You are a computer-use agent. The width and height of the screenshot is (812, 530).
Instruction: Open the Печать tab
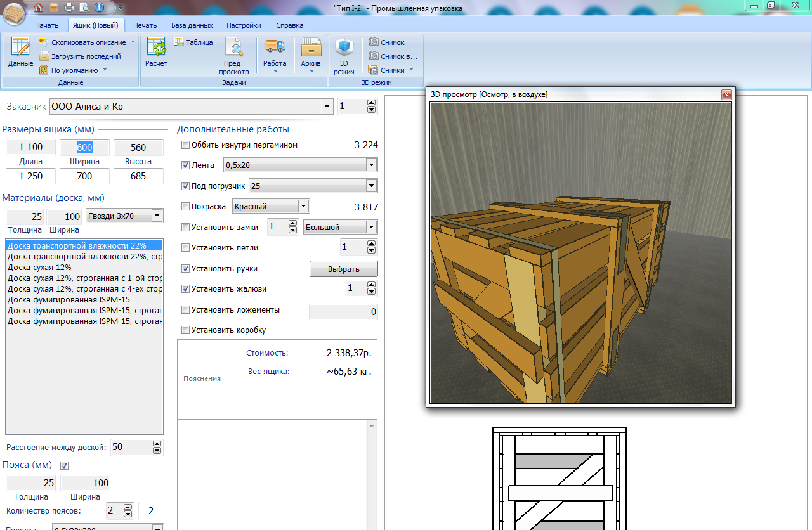pos(145,25)
